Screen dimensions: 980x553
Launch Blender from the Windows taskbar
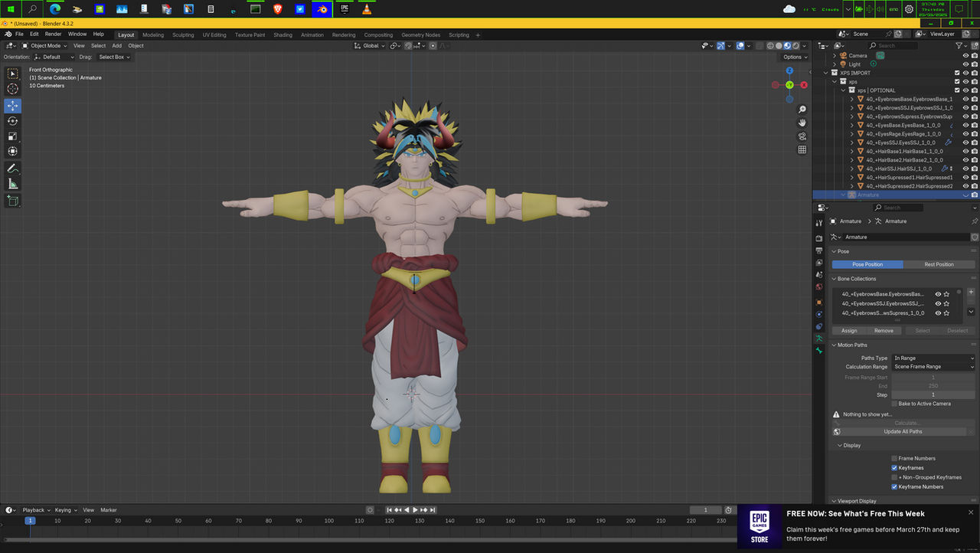coord(323,9)
